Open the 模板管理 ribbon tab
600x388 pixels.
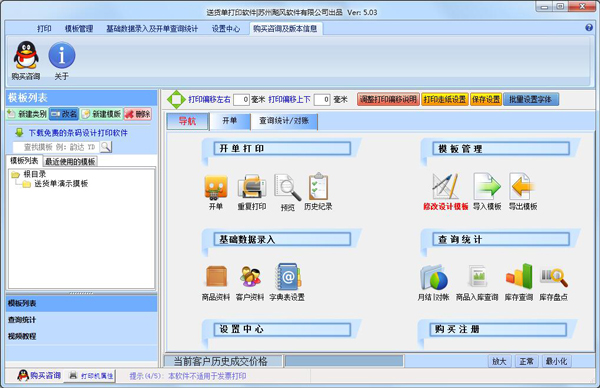pos(79,29)
